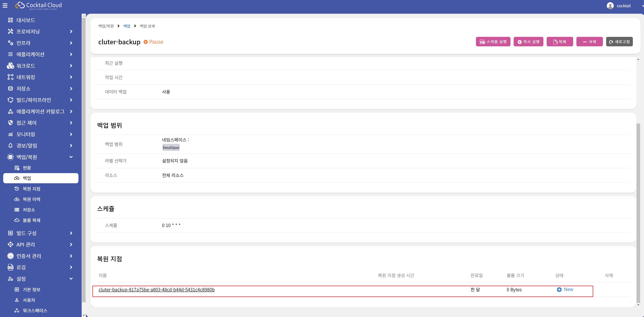Click the hamburger menu icon
The image size is (644, 317).
tap(5, 6)
